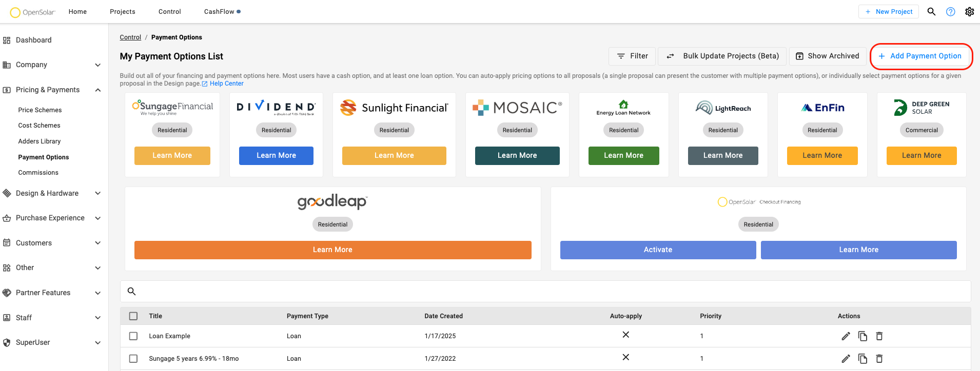Collapse the Pricing & Payments section
This screenshot has height=371, width=980.
(x=97, y=90)
